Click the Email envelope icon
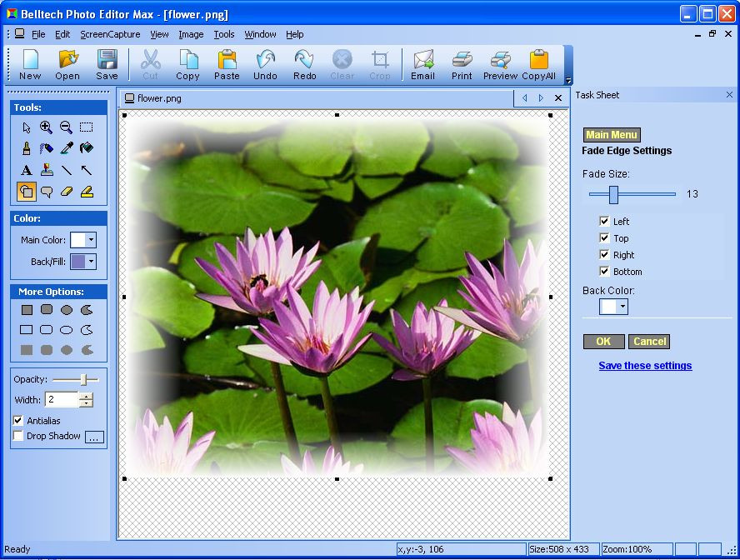Image resolution: width=740 pixels, height=560 pixels. [x=422, y=65]
